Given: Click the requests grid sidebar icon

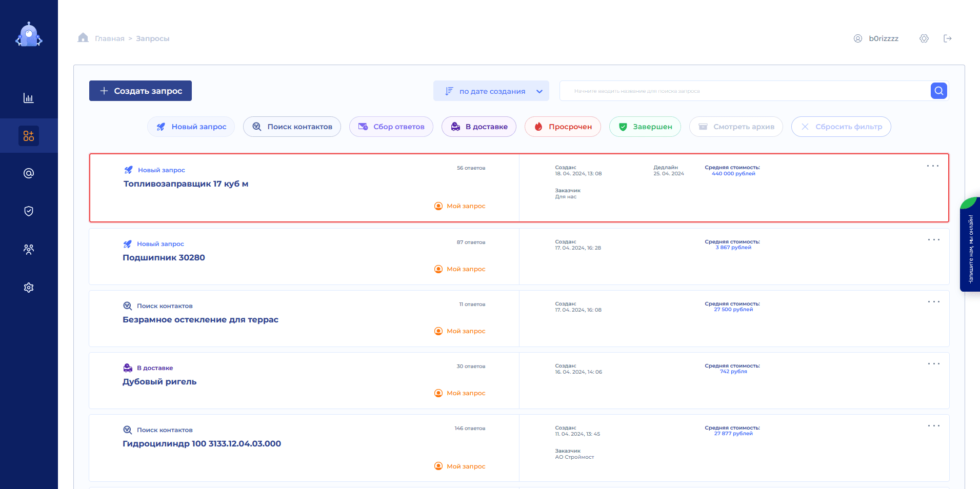Looking at the screenshot, I should (x=29, y=136).
